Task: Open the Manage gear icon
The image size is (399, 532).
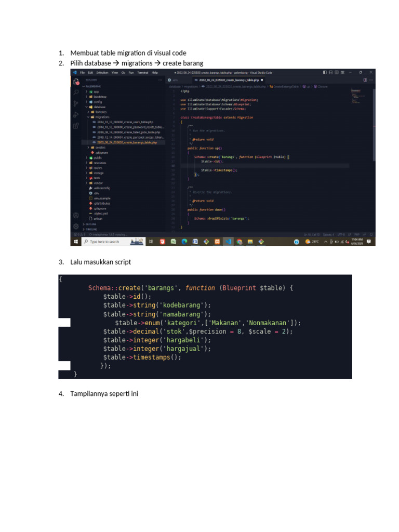Action: [x=76, y=226]
